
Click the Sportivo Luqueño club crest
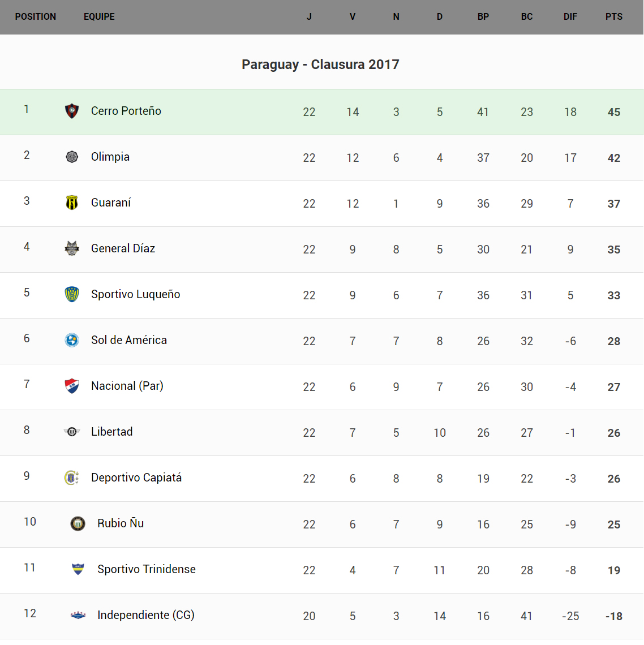[x=72, y=294]
